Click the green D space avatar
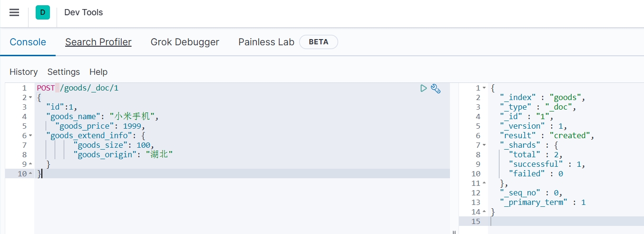Screen dimensions: 644x234 (43, 13)
